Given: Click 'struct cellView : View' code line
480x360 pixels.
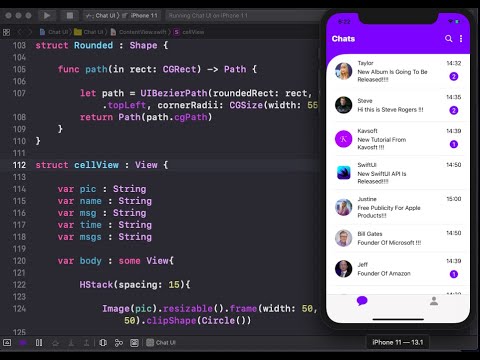Looking at the screenshot, I should click(102, 165).
